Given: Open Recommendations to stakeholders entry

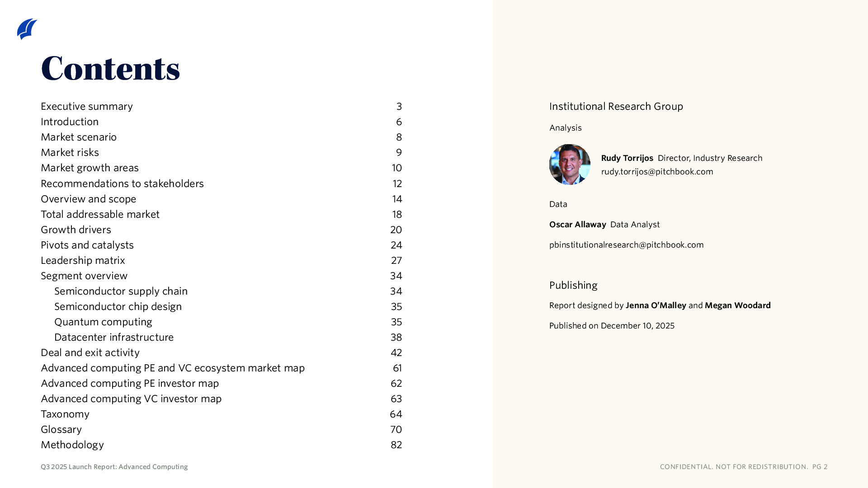Looking at the screenshot, I should click(122, 183).
